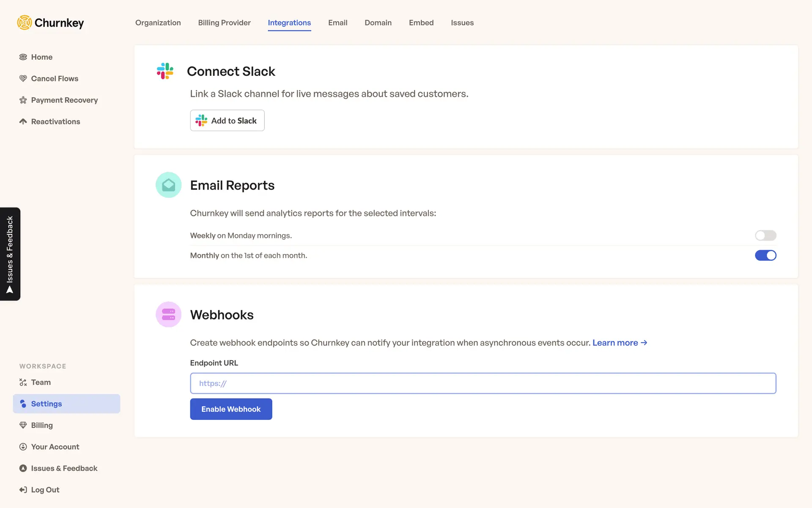Enable weekly Monday email reports toggle
This screenshot has width=812, height=508.
tap(765, 235)
